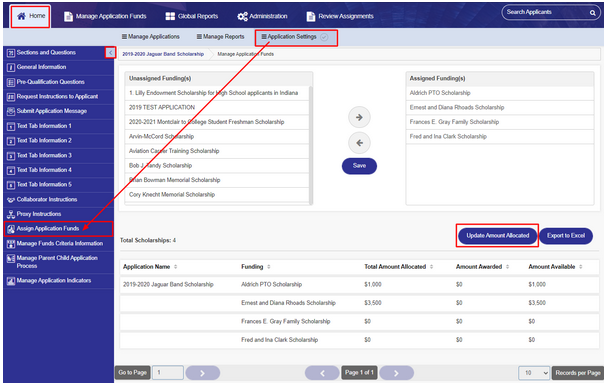This screenshot has height=383, width=607.
Task: Select Cory Knecht Memorial Scholarship entry
Action: 217,195
